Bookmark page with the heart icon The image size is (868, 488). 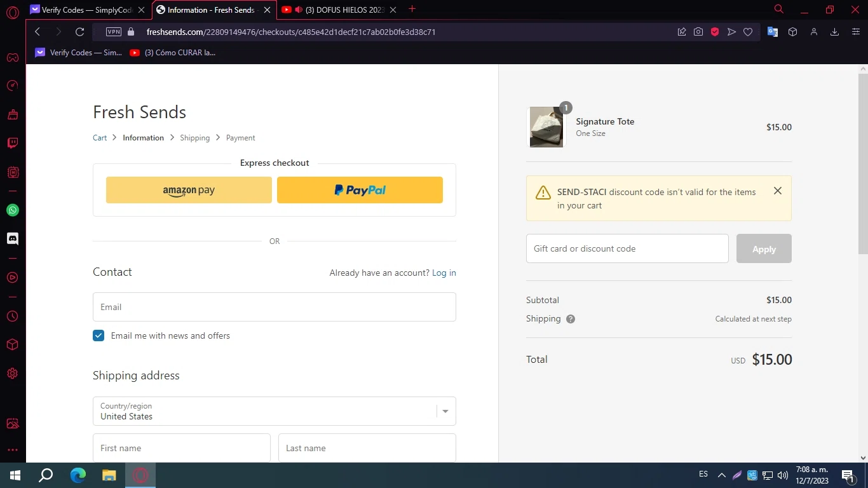(748, 32)
